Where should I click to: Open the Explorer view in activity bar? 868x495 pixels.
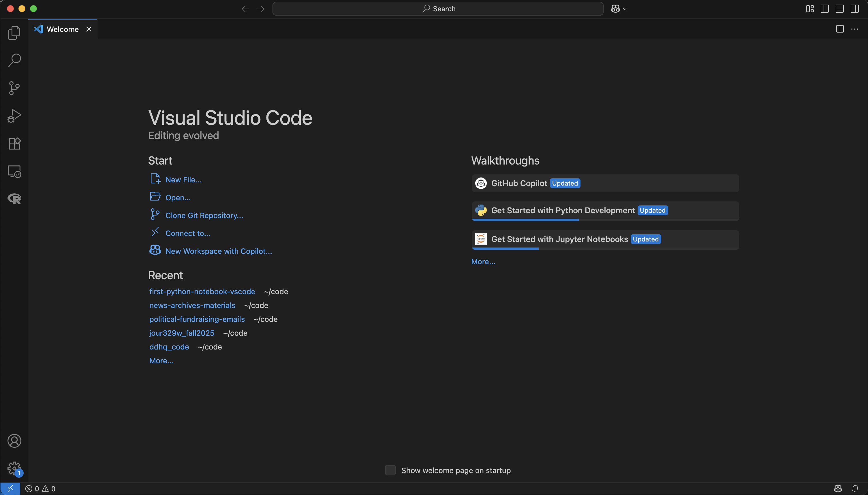coord(14,33)
